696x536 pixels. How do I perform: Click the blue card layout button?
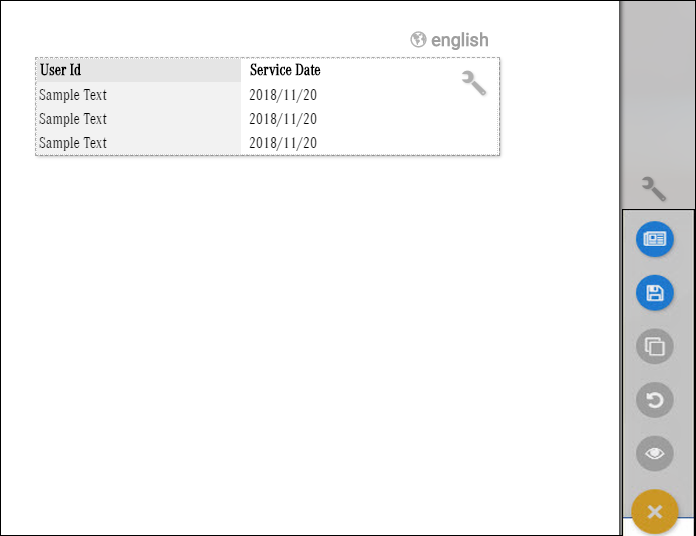(655, 240)
